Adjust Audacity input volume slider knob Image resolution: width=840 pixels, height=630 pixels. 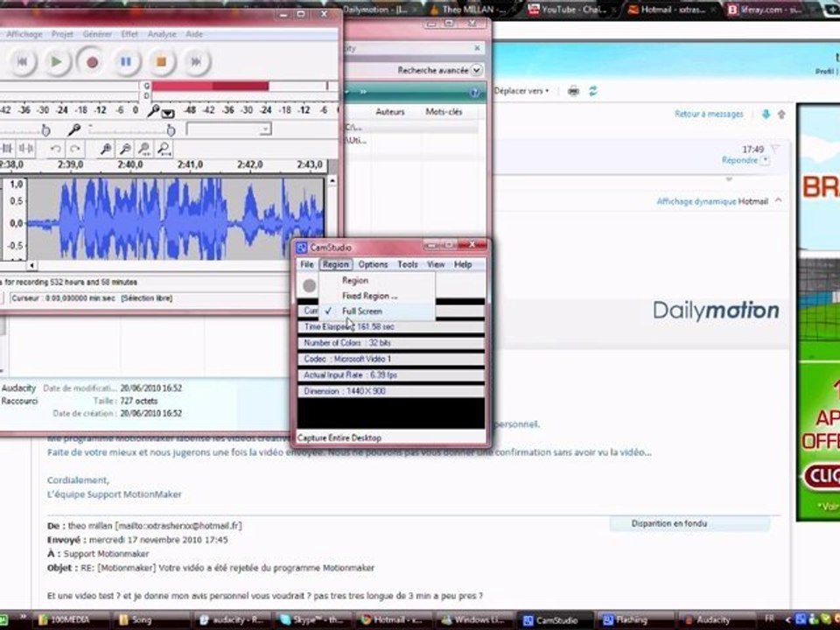[x=171, y=130]
